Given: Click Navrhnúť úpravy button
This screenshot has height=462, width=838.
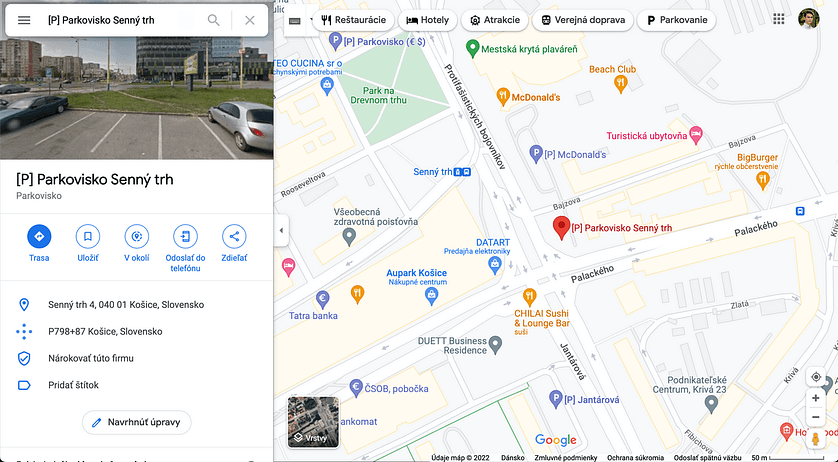Looking at the screenshot, I should click(137, 422).
